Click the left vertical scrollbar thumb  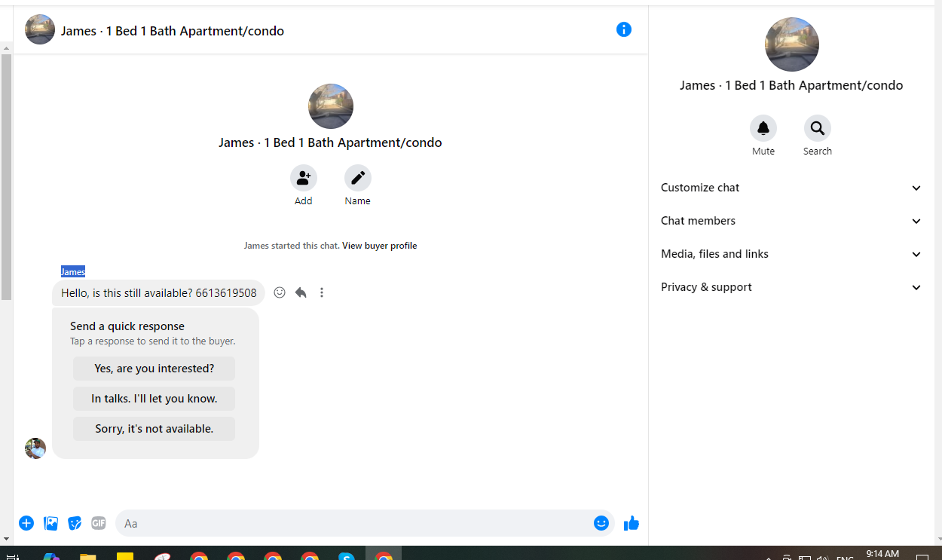point(6,177)
